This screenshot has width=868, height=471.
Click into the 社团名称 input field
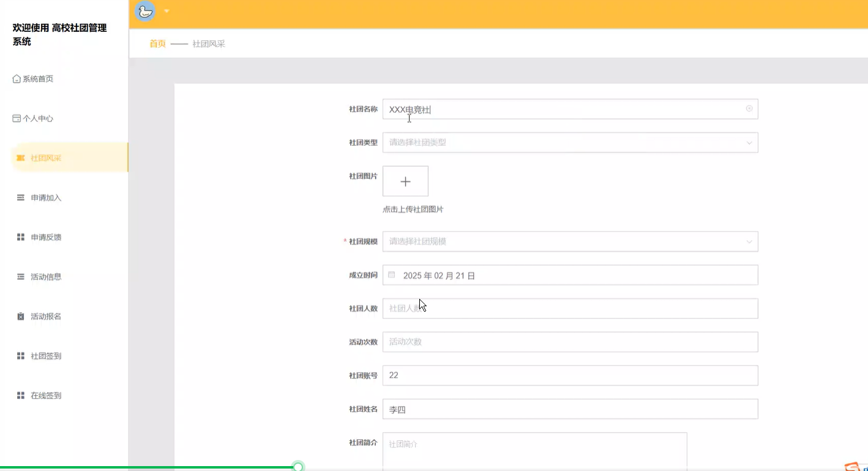coord(570,109)
